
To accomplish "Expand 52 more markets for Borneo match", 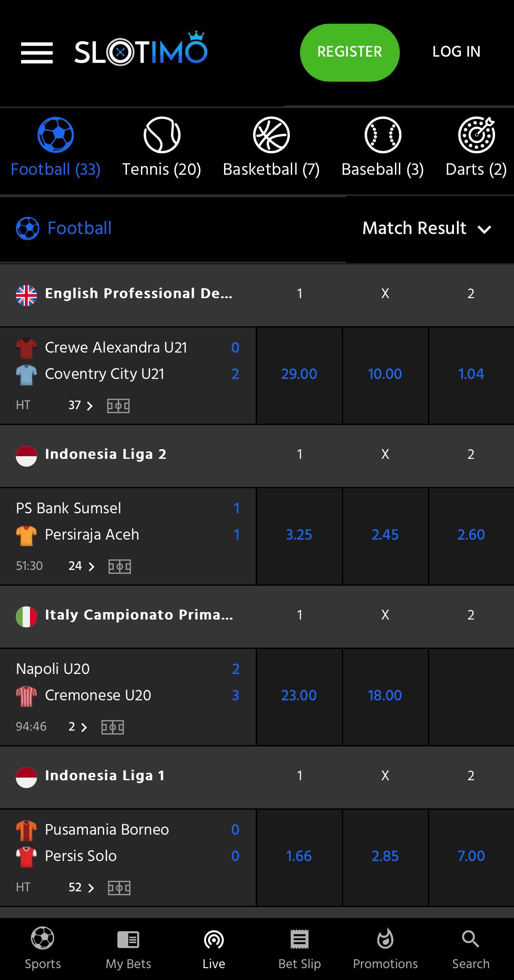I will (81, 887).
